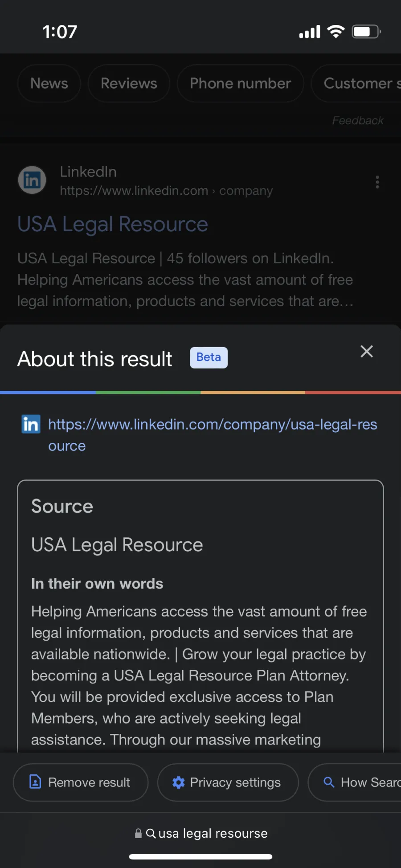The width and height of the screenshot is (401, 868).
Task: Open the Privacy settings button
Action: [x=228, y=782]
